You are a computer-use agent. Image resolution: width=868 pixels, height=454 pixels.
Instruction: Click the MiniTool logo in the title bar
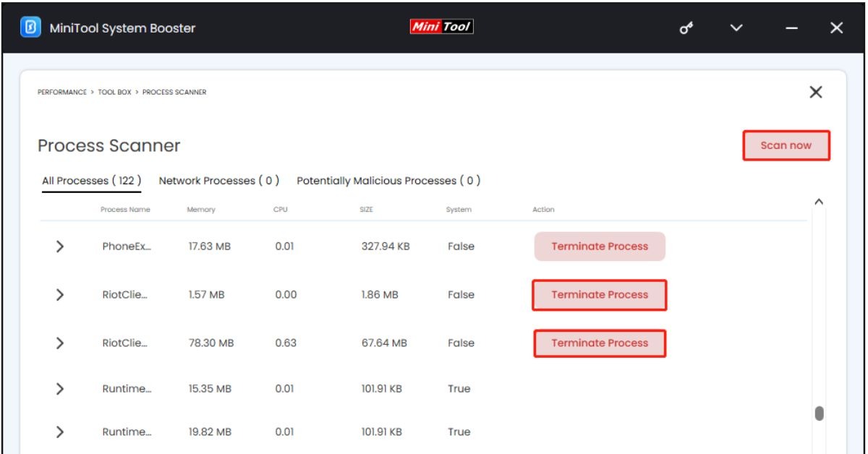(442, 27)
